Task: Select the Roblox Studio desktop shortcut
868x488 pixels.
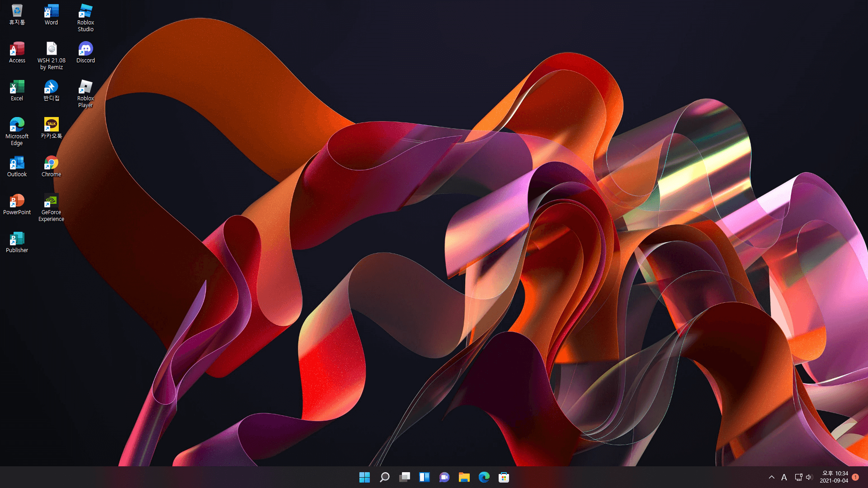Action: 85,18
